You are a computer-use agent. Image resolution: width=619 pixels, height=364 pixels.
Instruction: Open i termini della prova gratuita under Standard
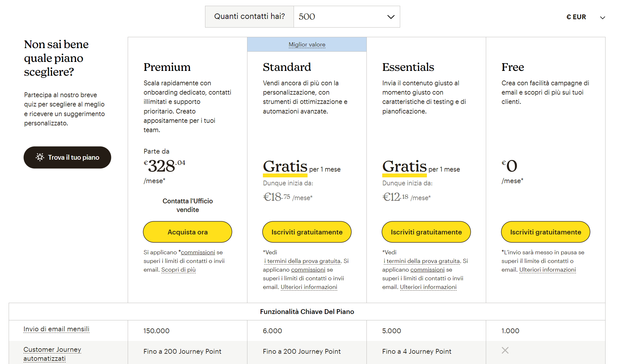(302, 261)
